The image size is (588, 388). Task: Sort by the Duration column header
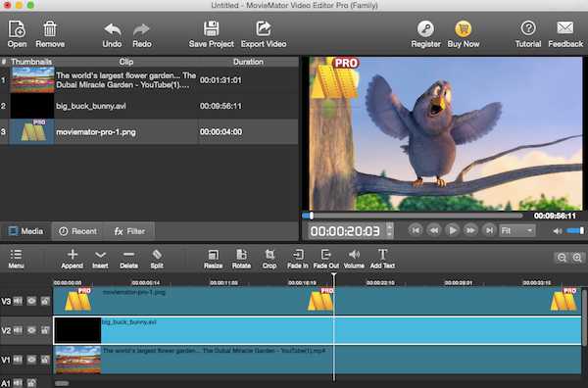pos(248,62)
